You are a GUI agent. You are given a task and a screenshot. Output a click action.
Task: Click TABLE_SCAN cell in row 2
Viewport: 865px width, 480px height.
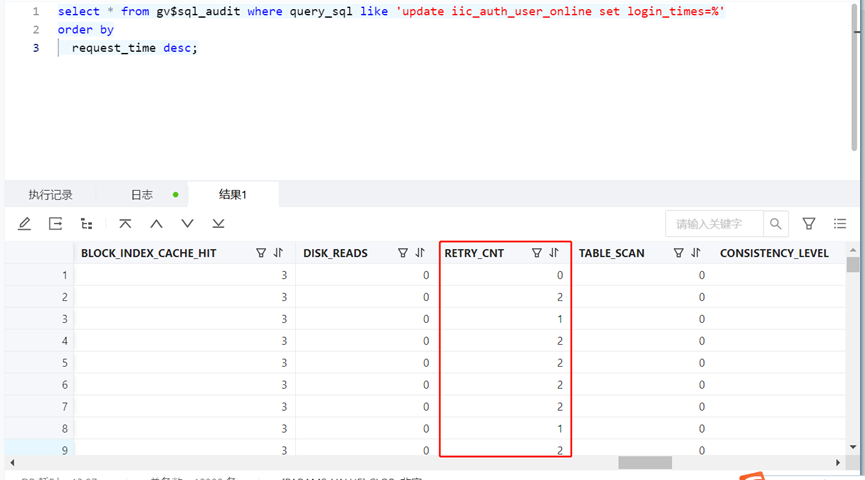(x=642, y=297)
